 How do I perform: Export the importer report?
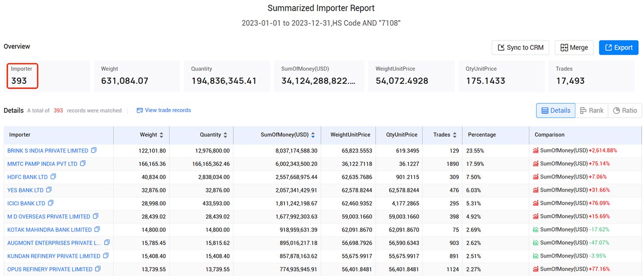pyautogui.click(x=619, y=47)
